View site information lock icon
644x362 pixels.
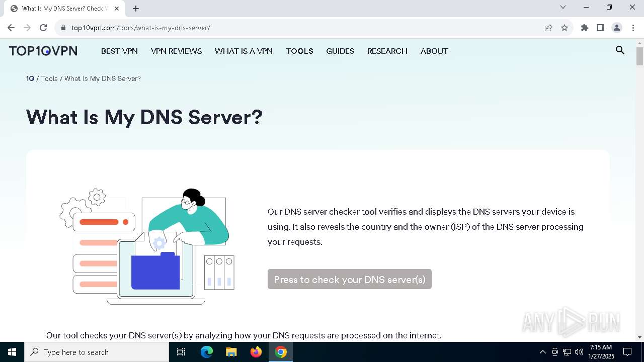coord(63,28)
